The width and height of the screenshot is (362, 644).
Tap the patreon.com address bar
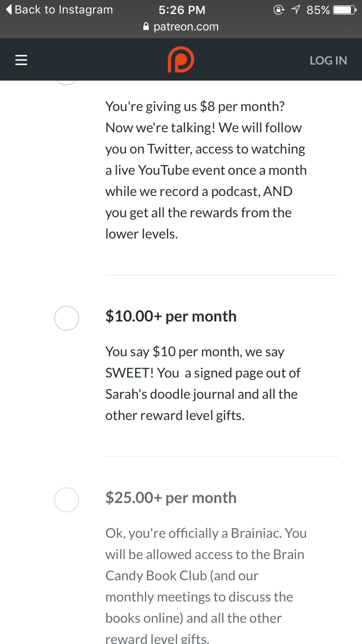coord(181,27)
